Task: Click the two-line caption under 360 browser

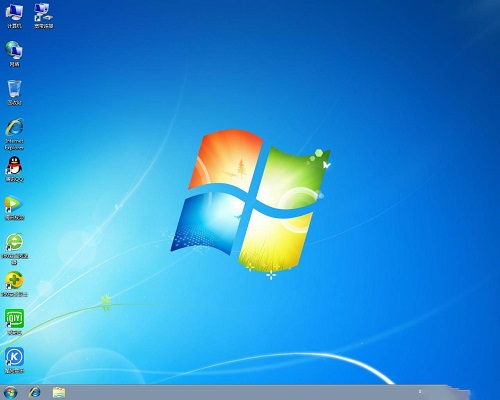Action: click(14, 259)
